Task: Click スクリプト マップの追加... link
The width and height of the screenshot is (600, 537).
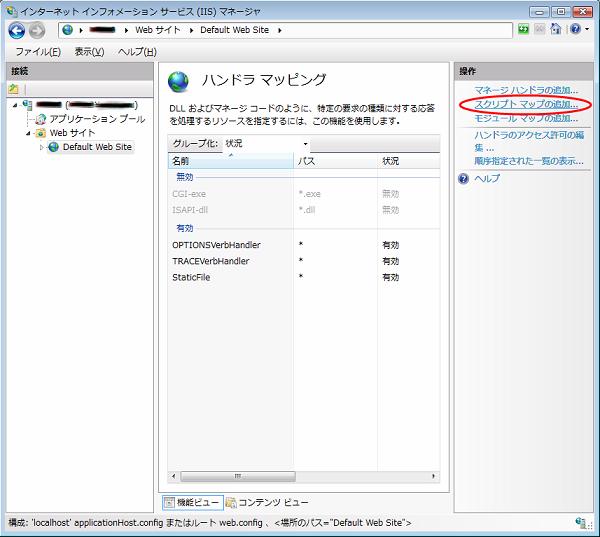Action: pyautogui.click(x=526, y=104)
